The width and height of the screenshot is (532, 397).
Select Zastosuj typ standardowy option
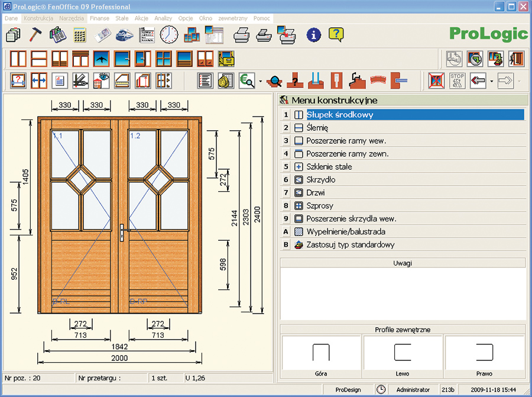click(350, 245)
